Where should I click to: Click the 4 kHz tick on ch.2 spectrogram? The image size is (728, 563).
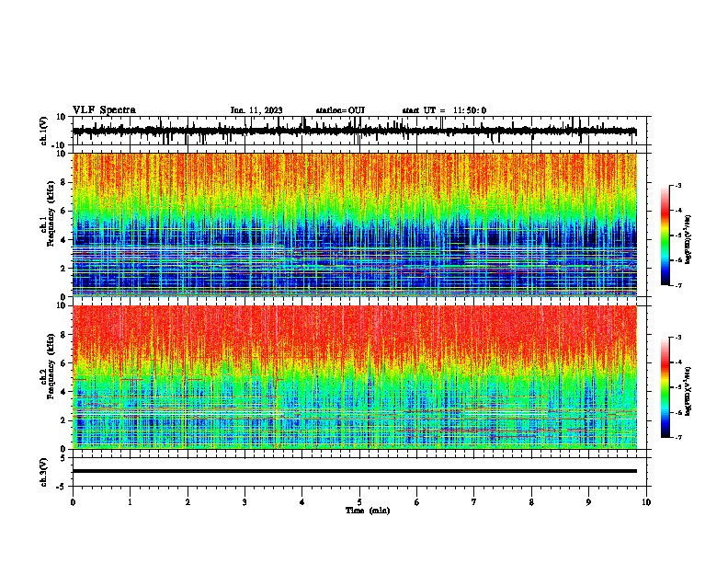coord(63,392)
